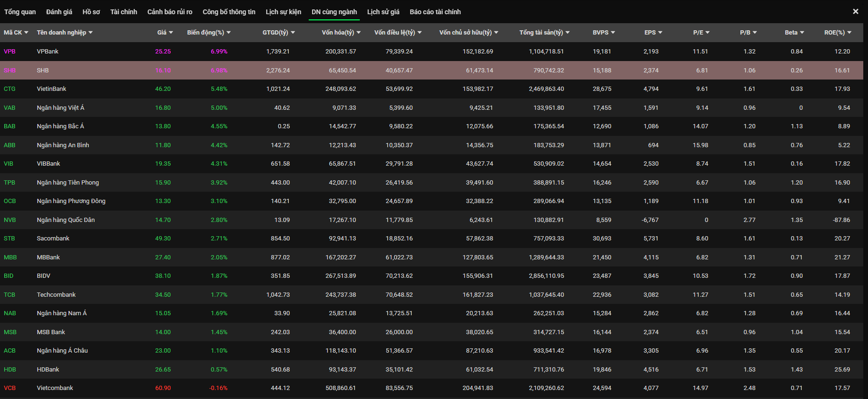Close the panel with the X icon
The width and height of the screenshot is (868, 399).
coord(855,11)
